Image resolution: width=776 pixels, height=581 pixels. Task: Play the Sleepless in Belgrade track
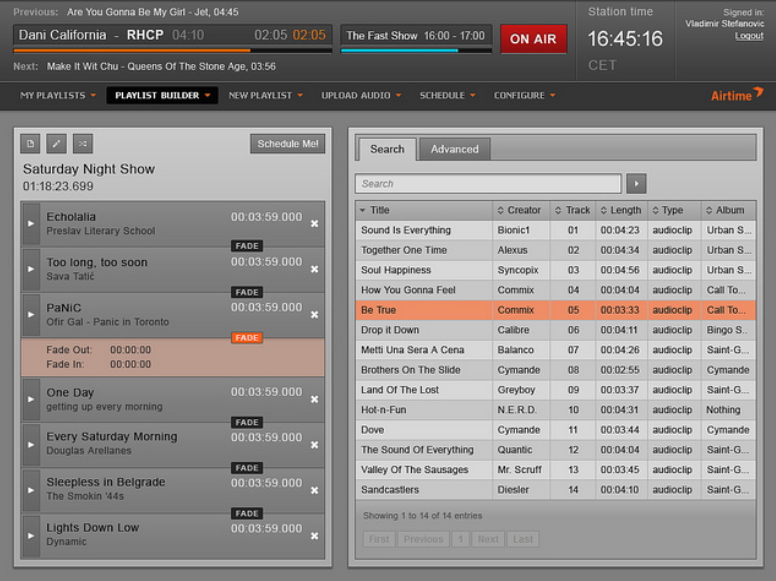[x=31, y=490]
